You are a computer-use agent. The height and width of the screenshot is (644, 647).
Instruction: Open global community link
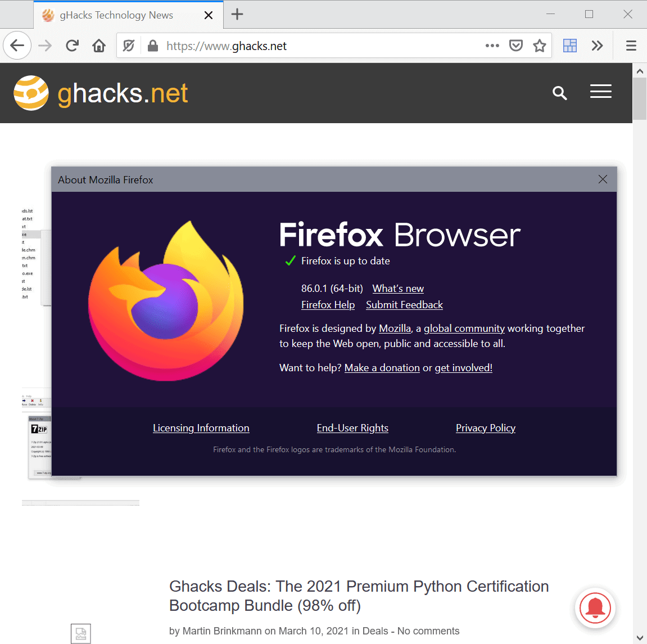click(x=464, y=328)
